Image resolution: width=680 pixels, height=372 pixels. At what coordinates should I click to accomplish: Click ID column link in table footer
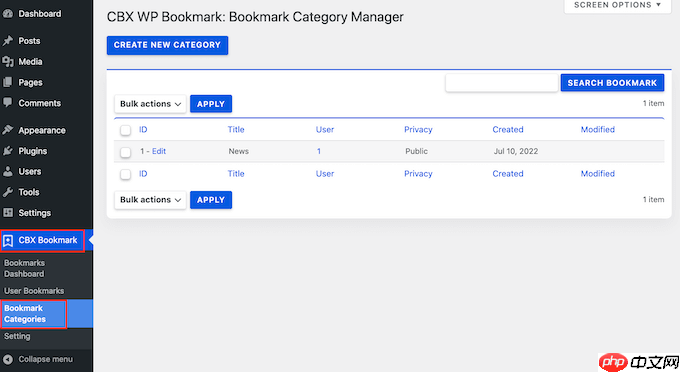143,174
